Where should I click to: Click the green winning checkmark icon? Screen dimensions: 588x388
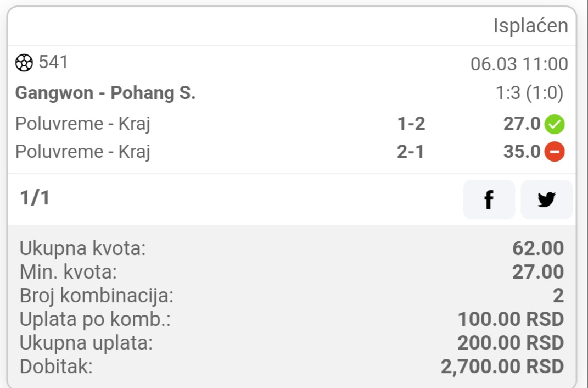pyautogui.click(x=555, y=124)
